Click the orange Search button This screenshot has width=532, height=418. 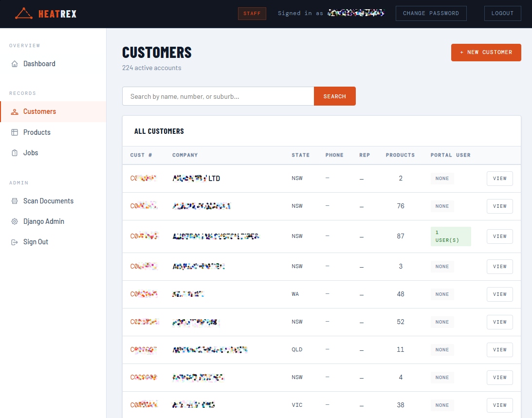click(x=334, y=96)
